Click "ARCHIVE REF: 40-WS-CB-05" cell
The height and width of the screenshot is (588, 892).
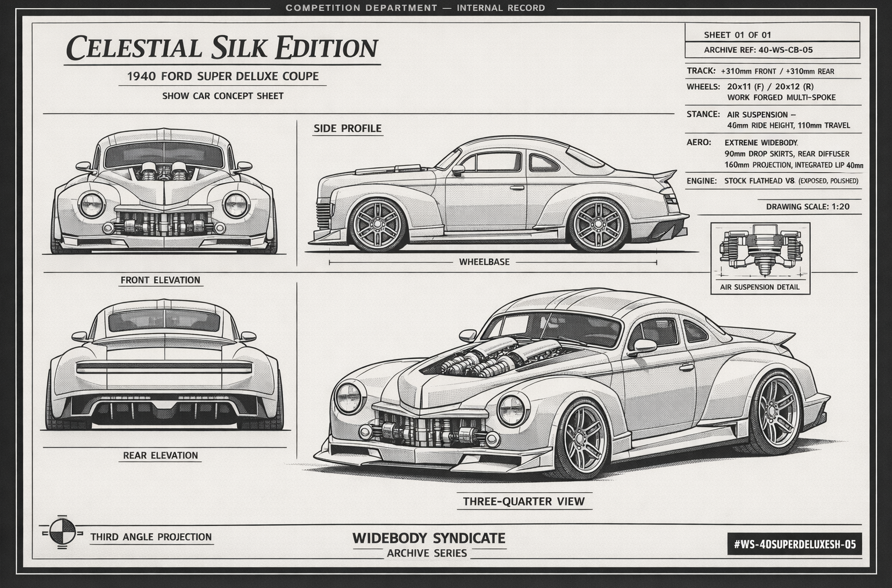pos(772,49)
